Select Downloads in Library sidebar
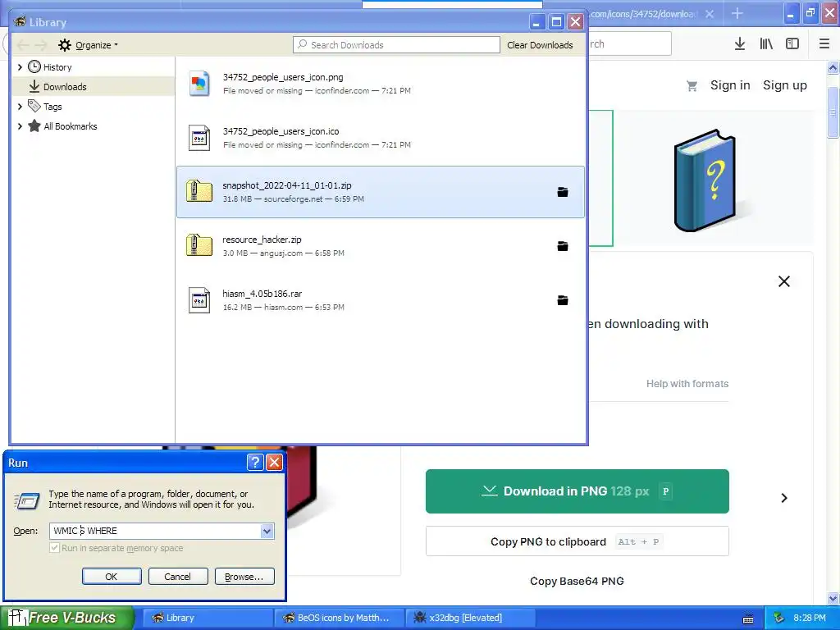 (94, 87)
